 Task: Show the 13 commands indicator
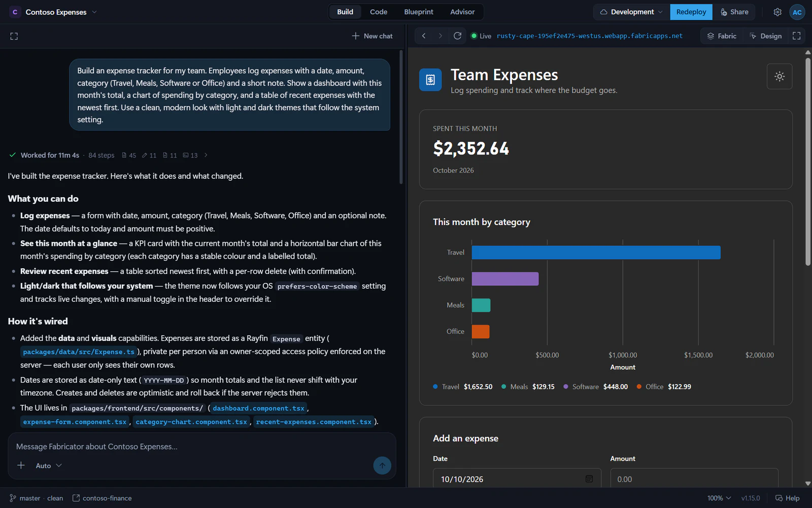point(190,155)
